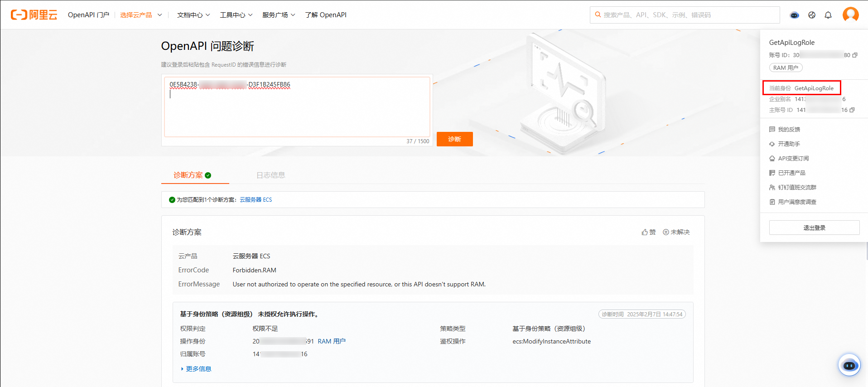Open the 云服务器 ECS matched solution link
The width and height of the screenshot is (868, 387).
(256, 200)
